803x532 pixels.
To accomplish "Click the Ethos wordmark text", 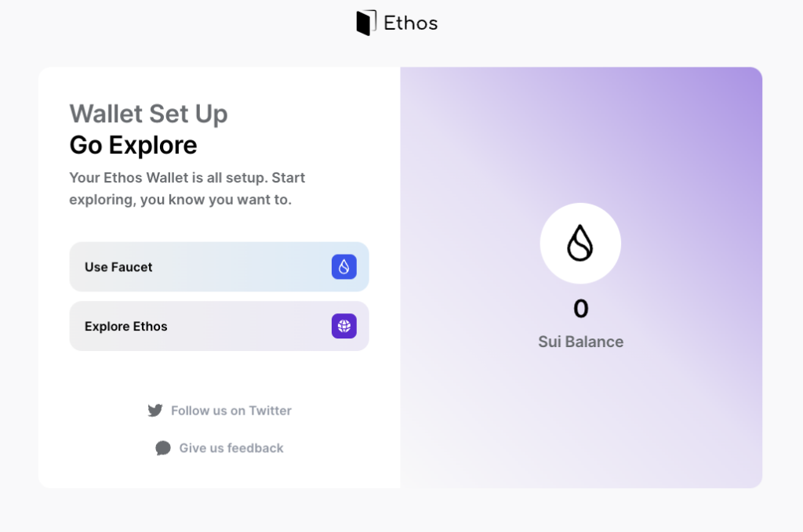I will (410, 23).
